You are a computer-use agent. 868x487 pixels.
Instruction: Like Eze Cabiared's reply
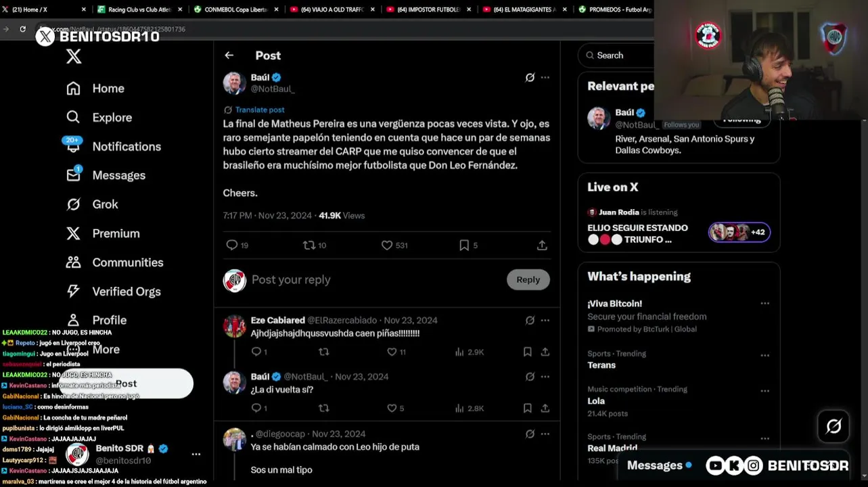pyautogui.click(x=392, y=352)
